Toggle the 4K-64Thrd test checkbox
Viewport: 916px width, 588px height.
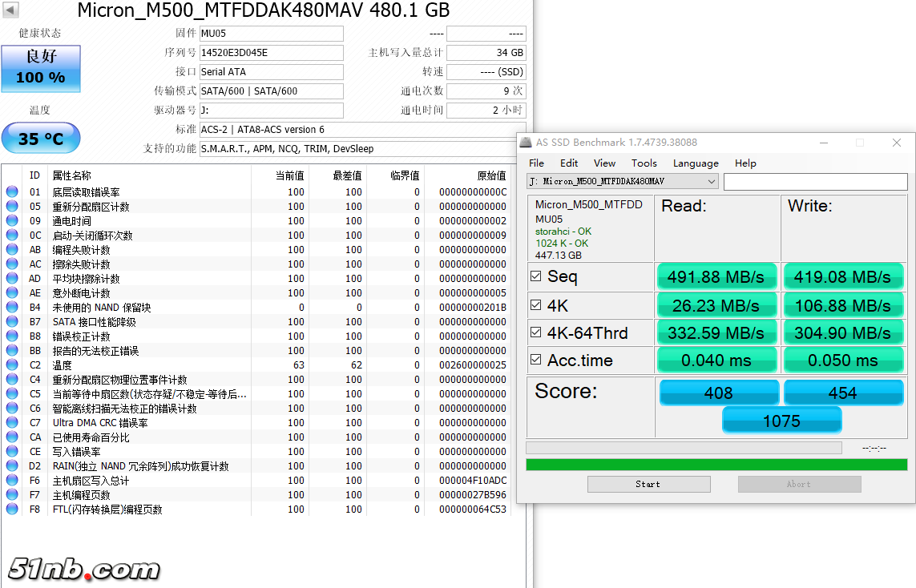[536, 332]
